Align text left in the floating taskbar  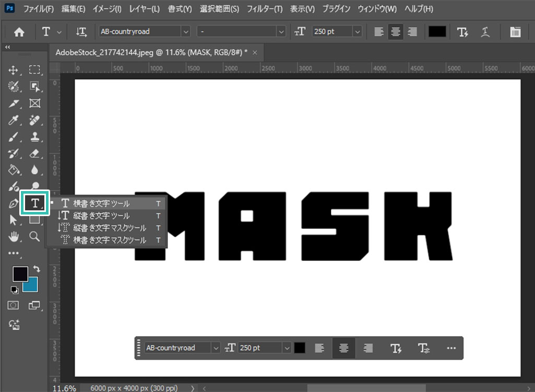319,348
